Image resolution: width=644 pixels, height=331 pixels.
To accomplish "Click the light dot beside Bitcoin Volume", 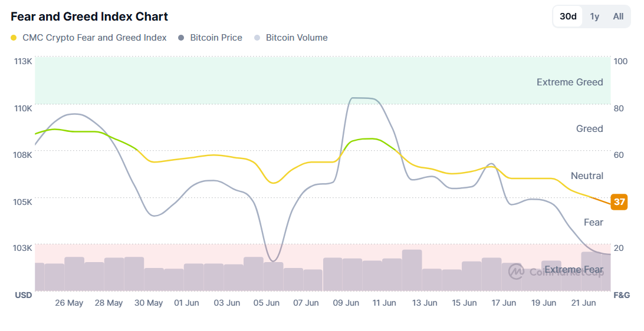I will tap(257, 38).
